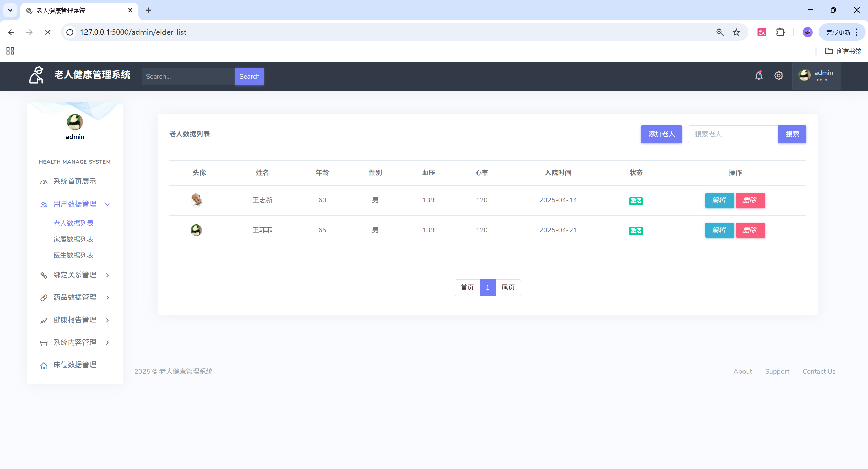The height and width of the screenshot is (469, 868).
Task: Click the home icon for 床位数据管理
Action: pyautogui.click(x=44, y=366)
